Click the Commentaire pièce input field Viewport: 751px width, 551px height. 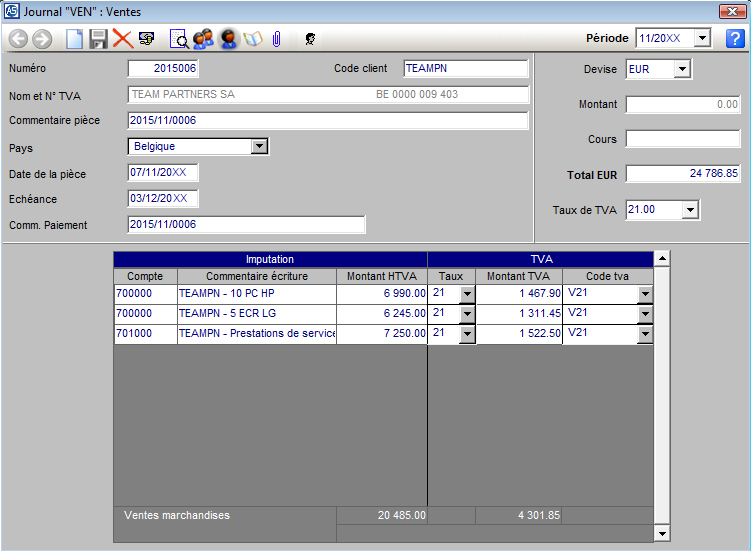[x=327, y=120]
